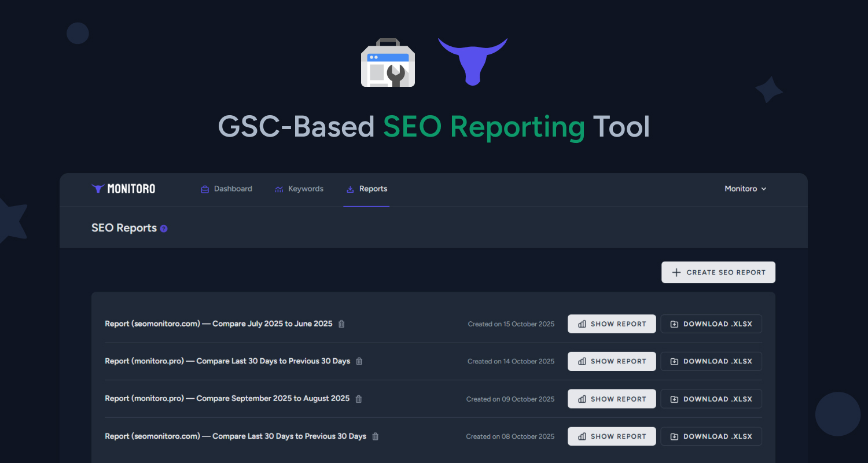Click the graph icon beside Keywords
Viewport: 868px width, 463px height.
click(278, 189)
